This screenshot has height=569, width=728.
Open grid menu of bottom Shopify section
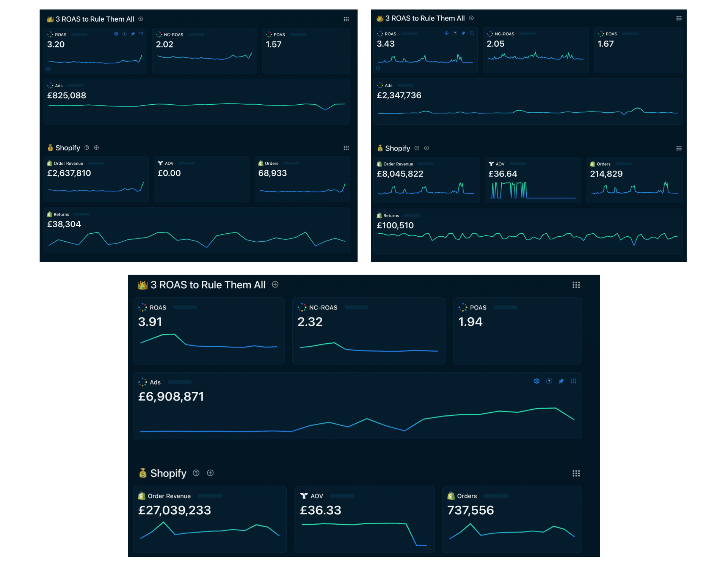(x=576, y=473)
